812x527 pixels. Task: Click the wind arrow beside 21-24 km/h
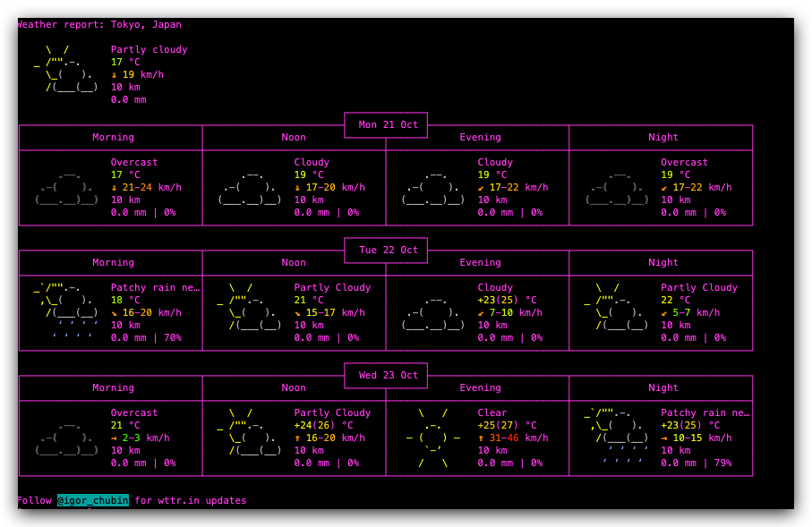coord(114,188)
